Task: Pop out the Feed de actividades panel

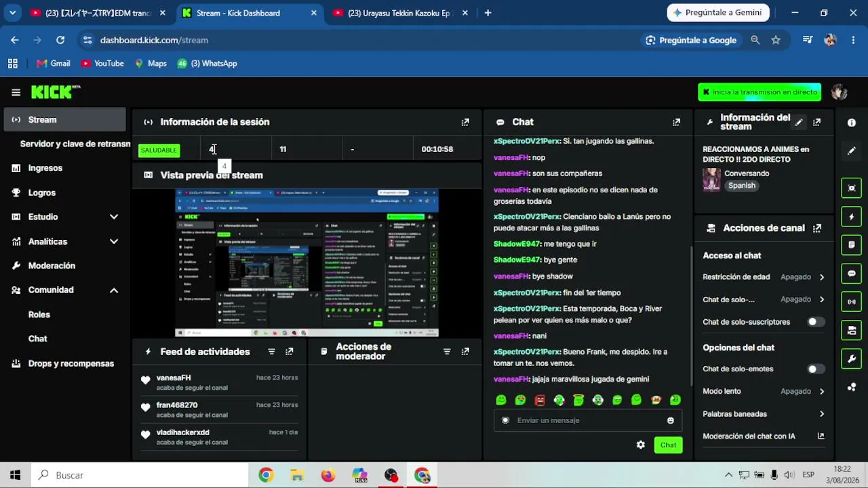Action: (x=290, y=352)
